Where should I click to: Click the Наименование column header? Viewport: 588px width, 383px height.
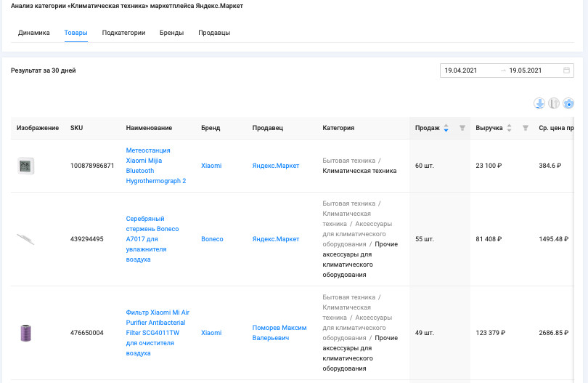[149, 128]
